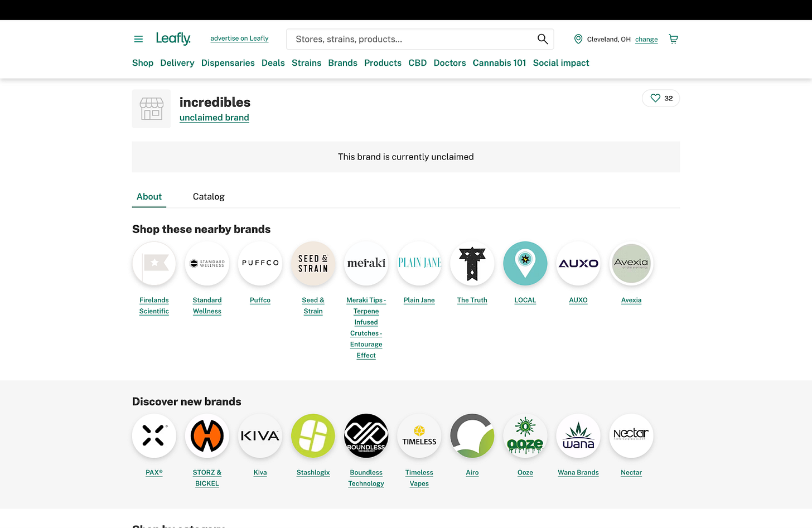
Task: Open Avexia text link
Action: coord(631,300)
